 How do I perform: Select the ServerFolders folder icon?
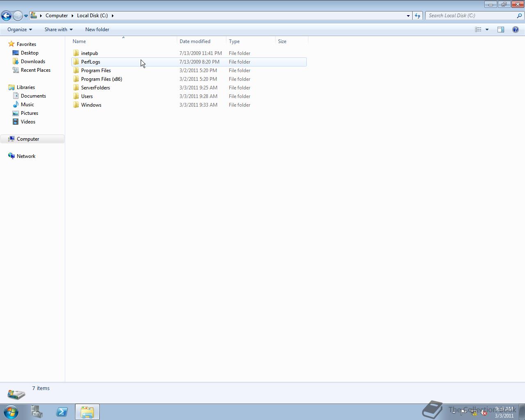click(76, 88)
